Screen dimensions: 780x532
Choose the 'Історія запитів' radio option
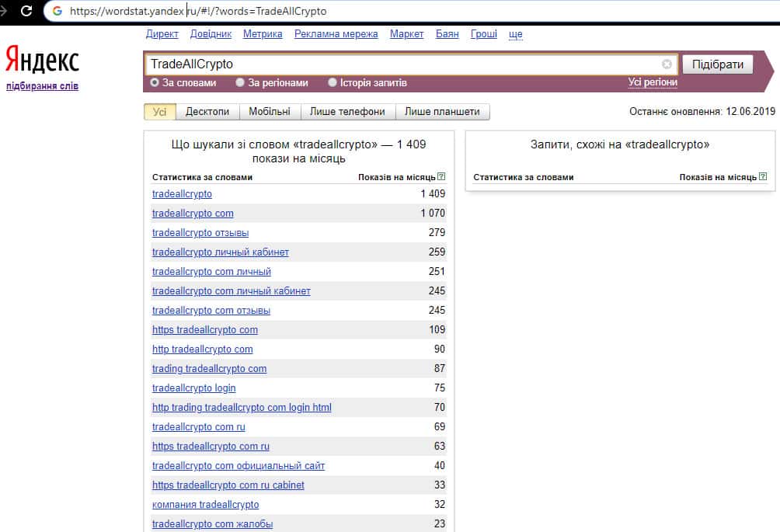[x=333, y=82]
